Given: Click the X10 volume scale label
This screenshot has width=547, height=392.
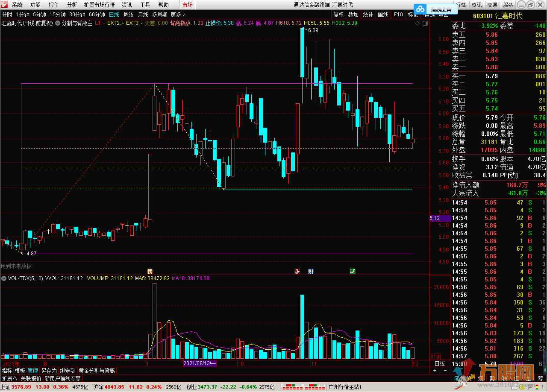Looking at the screenshot, I should tap(435, 357).
